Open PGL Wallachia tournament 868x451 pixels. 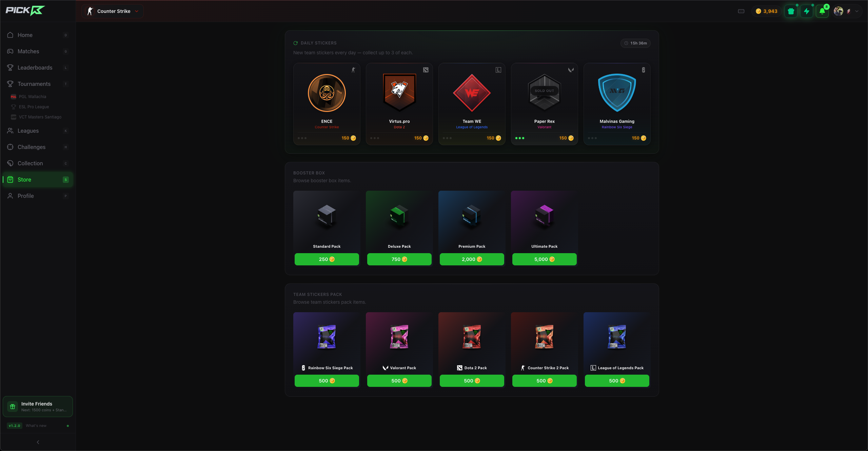click(x=33, y=97)
